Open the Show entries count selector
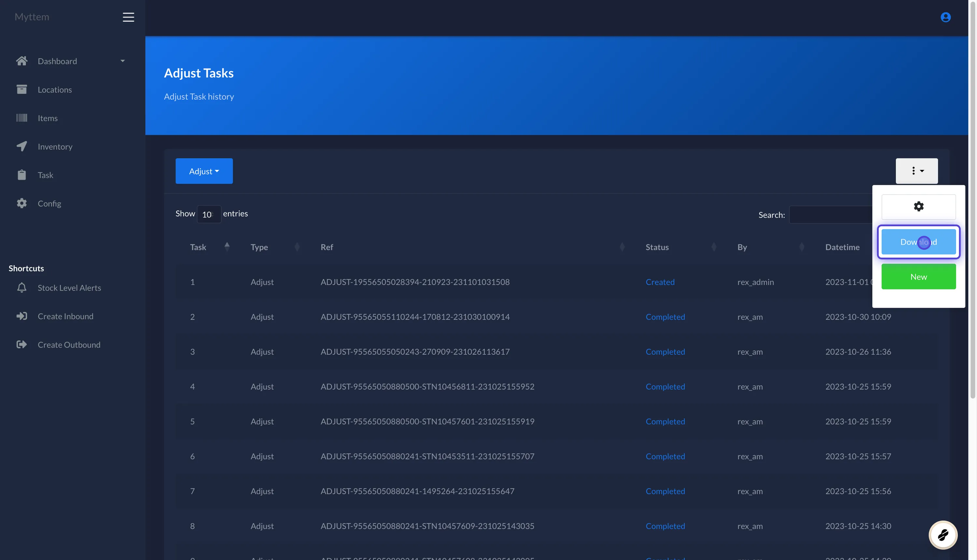The height and width of the screenshot is (560, 977). point(209,214)
